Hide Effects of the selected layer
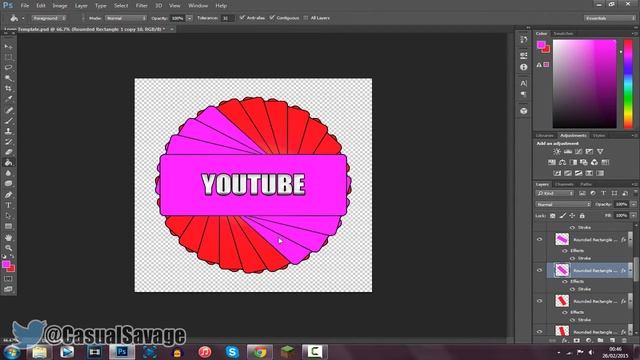Viewport: 640px width, 360px height. 565,282
